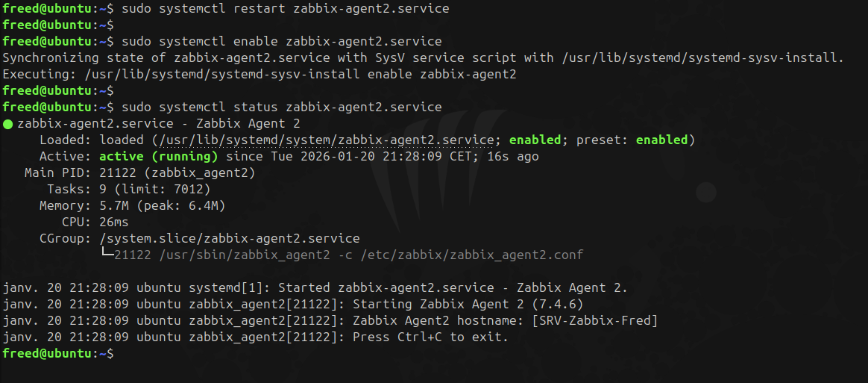Click the /etc/zabbix/zabbix_agent2.conf path
Screen dimensions: 868x383
click(471, 255)
